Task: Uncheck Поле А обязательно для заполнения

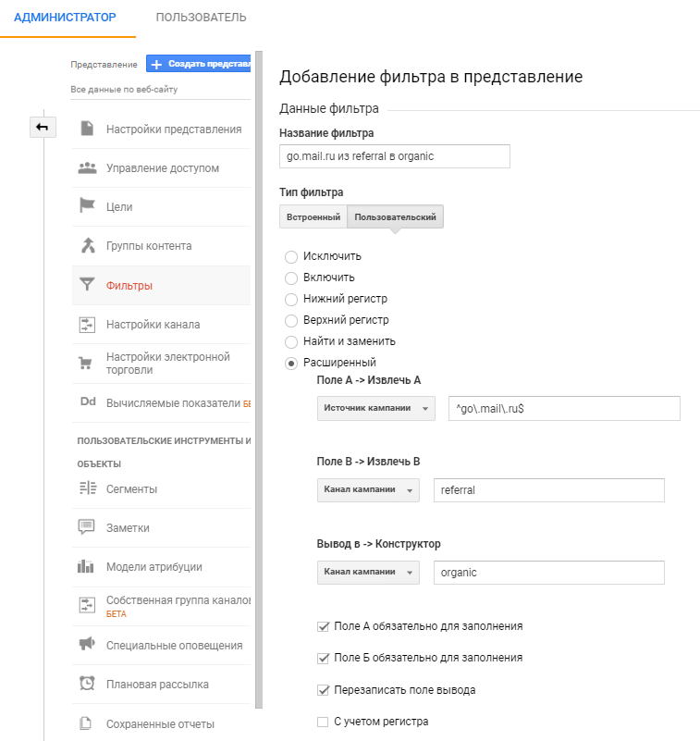Action: (323, 626)
